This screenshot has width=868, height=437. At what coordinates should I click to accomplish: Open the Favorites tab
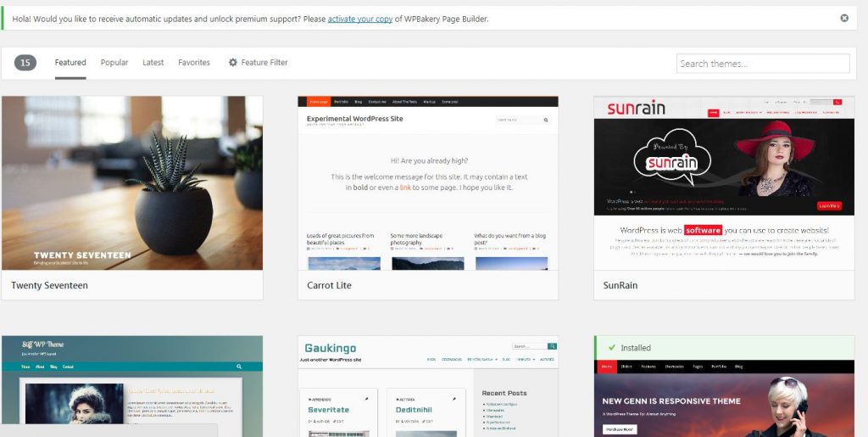[194, 63]
